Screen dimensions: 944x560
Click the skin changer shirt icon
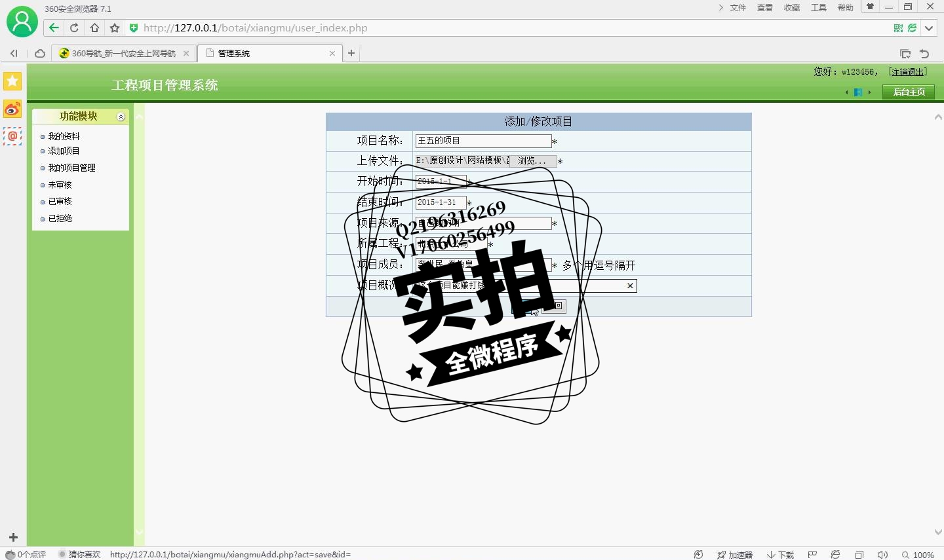point(871,7)
